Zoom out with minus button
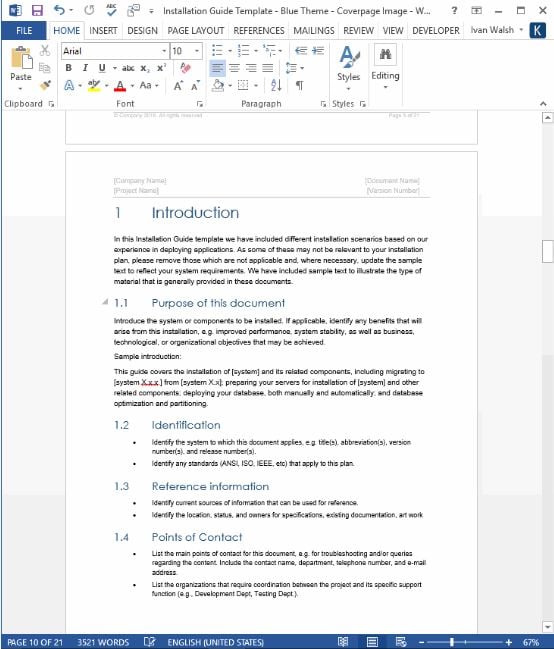Image resolution: width=554 pixels, height=649 pixels. [422, 642]
